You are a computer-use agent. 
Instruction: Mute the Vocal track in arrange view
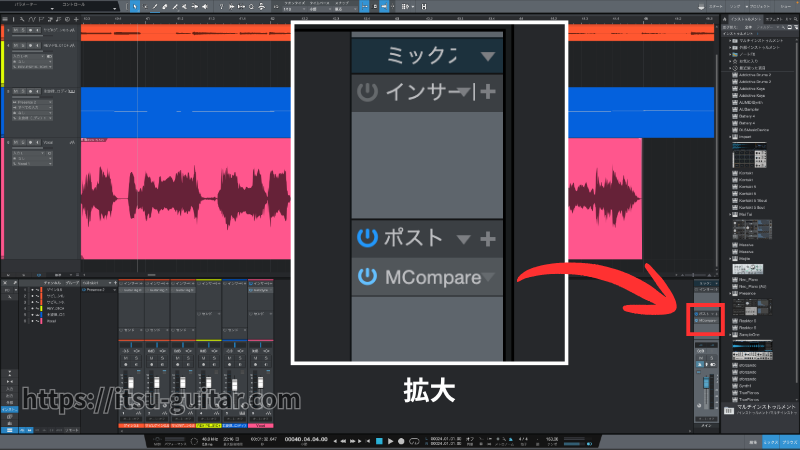pos(16,142)
